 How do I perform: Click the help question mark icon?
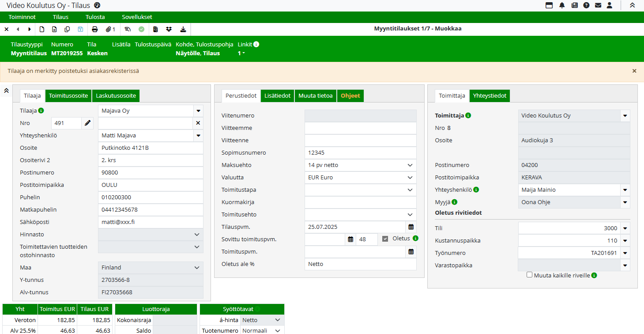pos(586,5)
